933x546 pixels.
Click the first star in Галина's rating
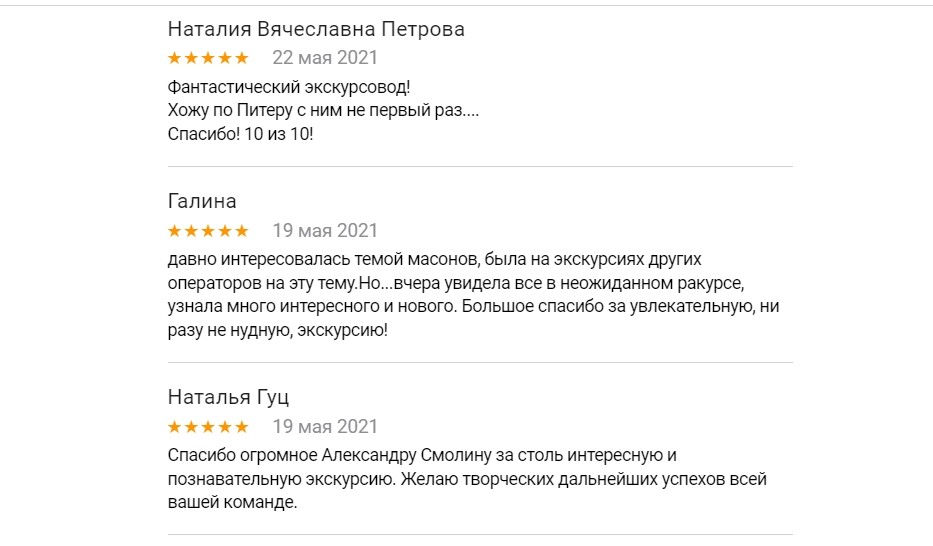click(x=175, y=231)
